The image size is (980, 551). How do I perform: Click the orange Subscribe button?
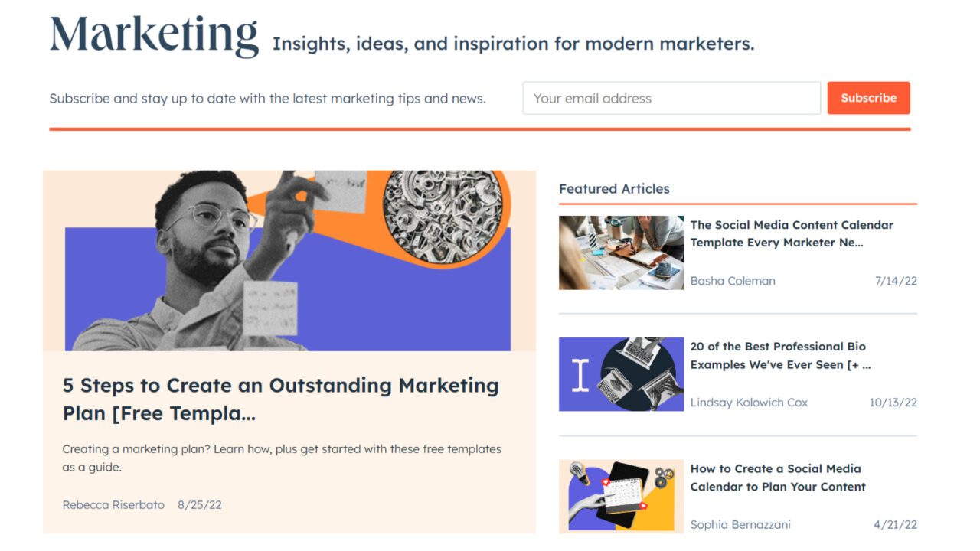pos(868,98)
